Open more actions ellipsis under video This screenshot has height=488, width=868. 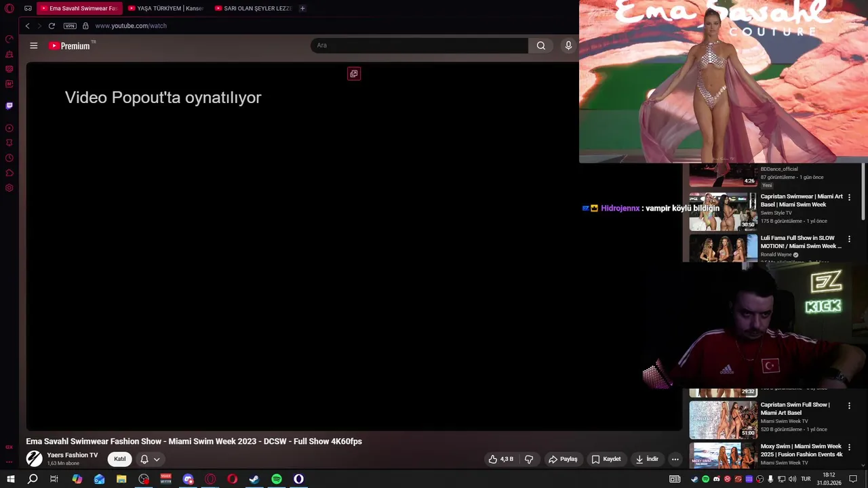click(x=675, y=459)
